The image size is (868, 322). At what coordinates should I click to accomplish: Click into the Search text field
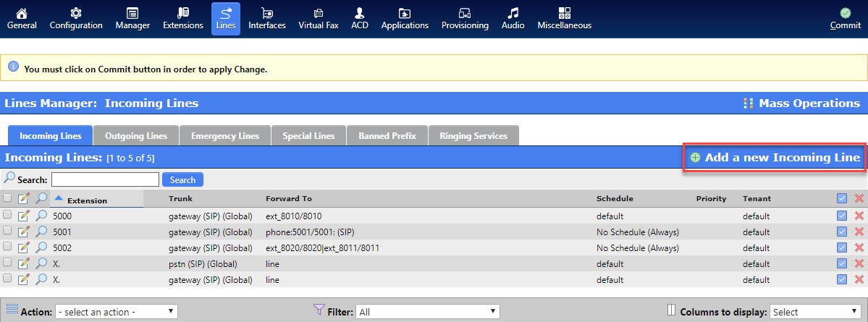point(105,179)
